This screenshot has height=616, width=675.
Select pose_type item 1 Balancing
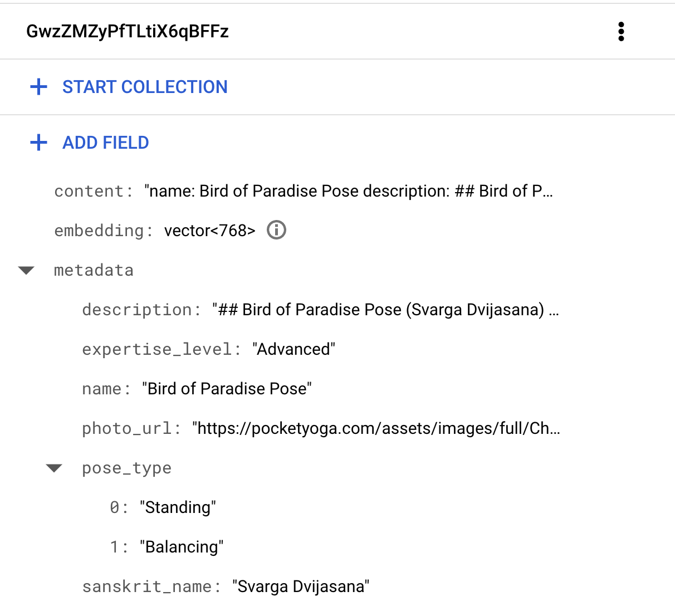coord(182,547)
